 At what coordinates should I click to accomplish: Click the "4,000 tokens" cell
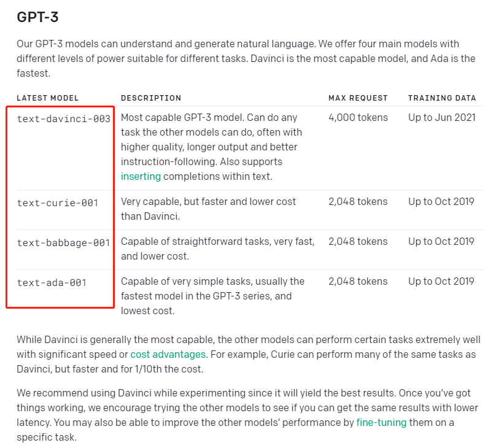pyautogui.click(x=358, y=117)
